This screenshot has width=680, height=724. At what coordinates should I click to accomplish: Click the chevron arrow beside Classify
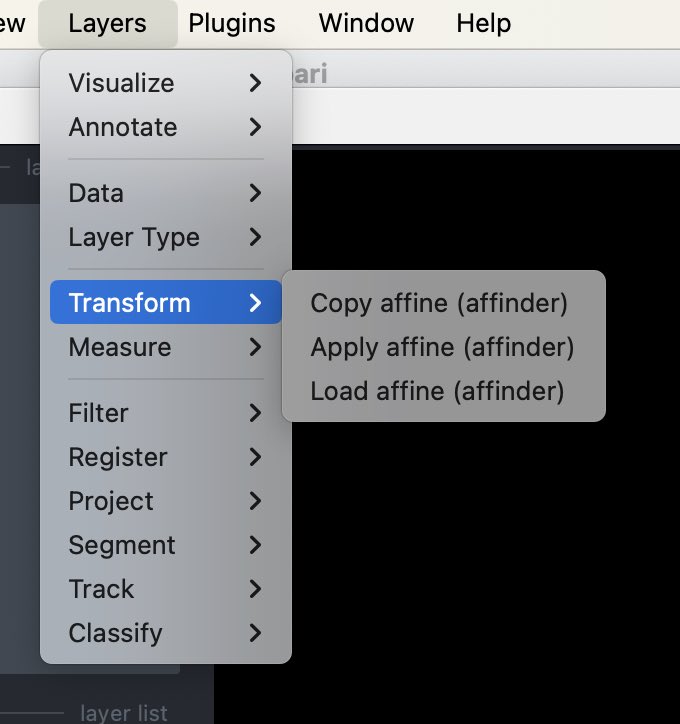(x=256, y=633)
